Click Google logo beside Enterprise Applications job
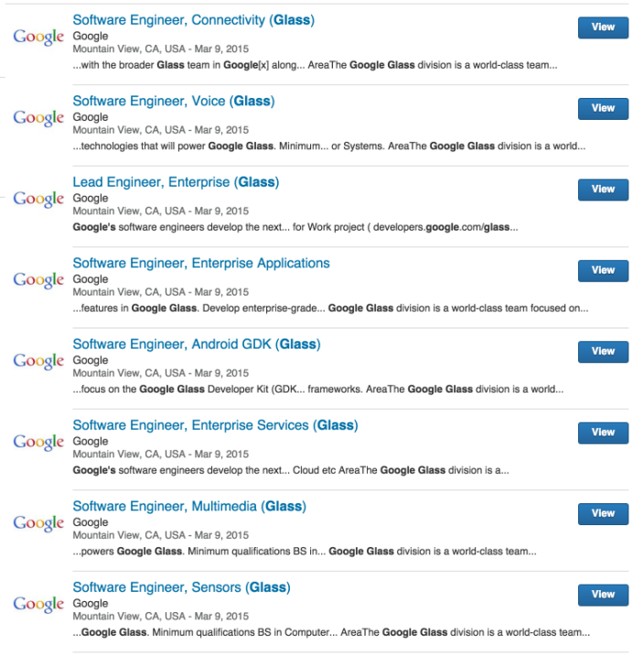This screenshot has height=656, width=644. coord(38,280)
